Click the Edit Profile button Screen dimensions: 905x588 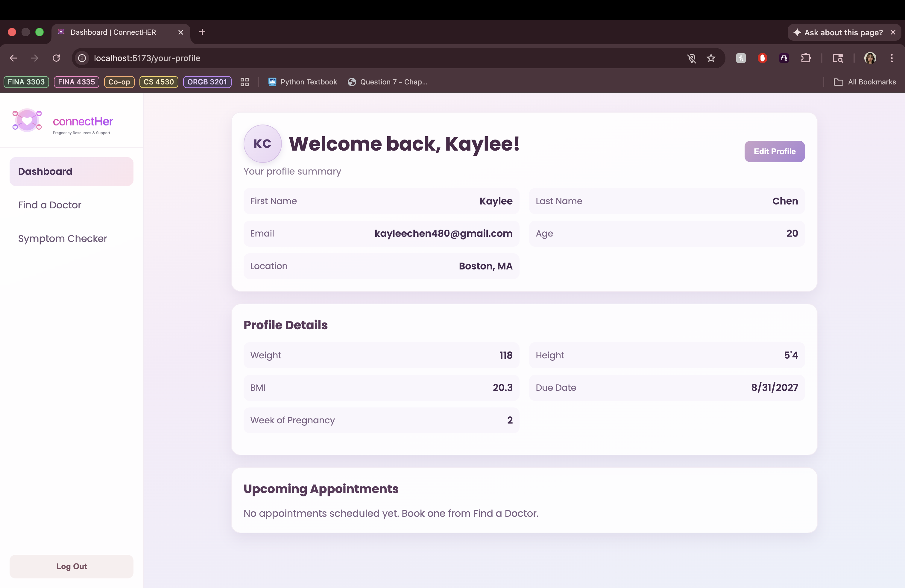coord(774,151)
